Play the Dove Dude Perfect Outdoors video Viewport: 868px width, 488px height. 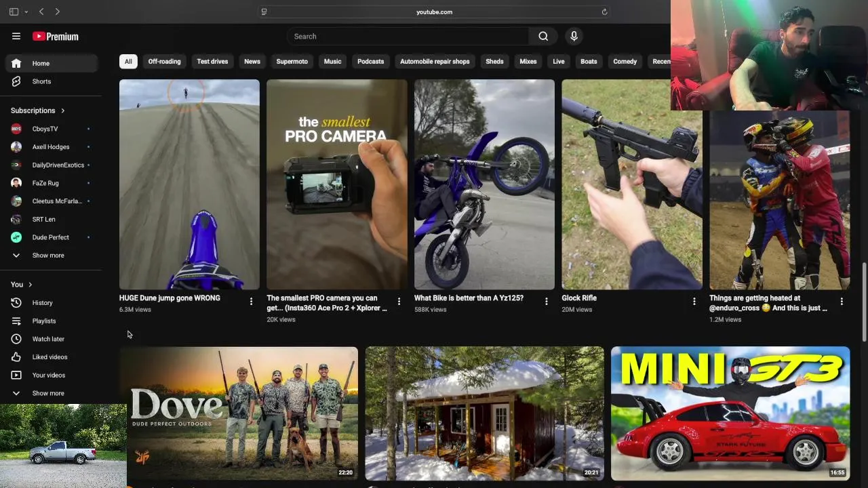click(239, 413)
